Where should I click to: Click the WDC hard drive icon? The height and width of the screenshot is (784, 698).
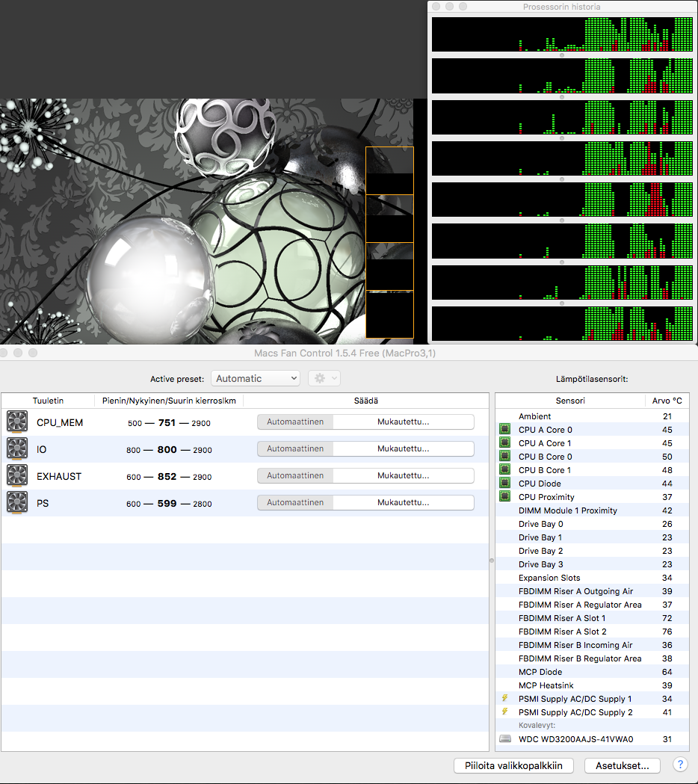pos(506,739)
